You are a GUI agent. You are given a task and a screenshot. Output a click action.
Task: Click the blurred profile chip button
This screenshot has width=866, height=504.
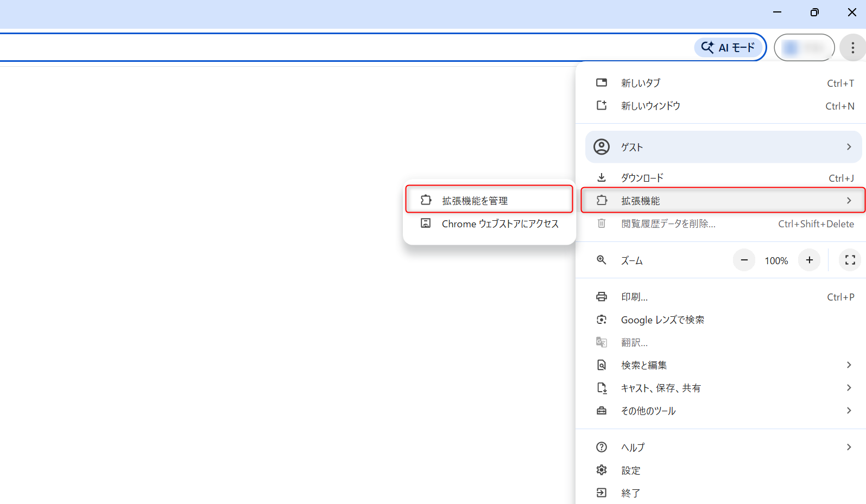804,48
